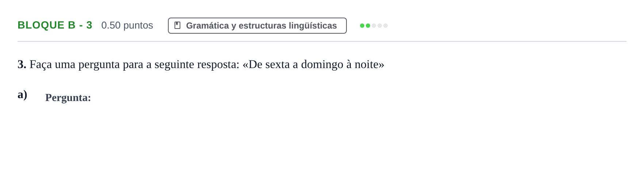Select the first green difficulty dot
This screenshot has width=644, height=172.
pos(362,26)
